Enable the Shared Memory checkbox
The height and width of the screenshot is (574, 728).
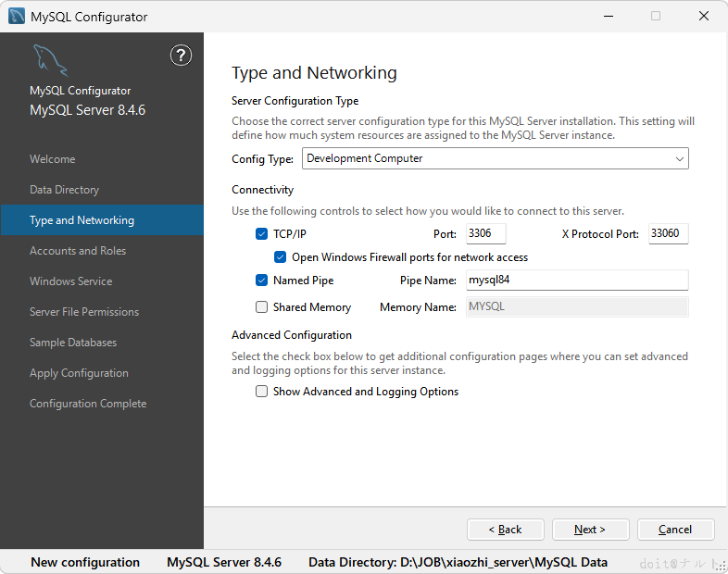[261, 307]
